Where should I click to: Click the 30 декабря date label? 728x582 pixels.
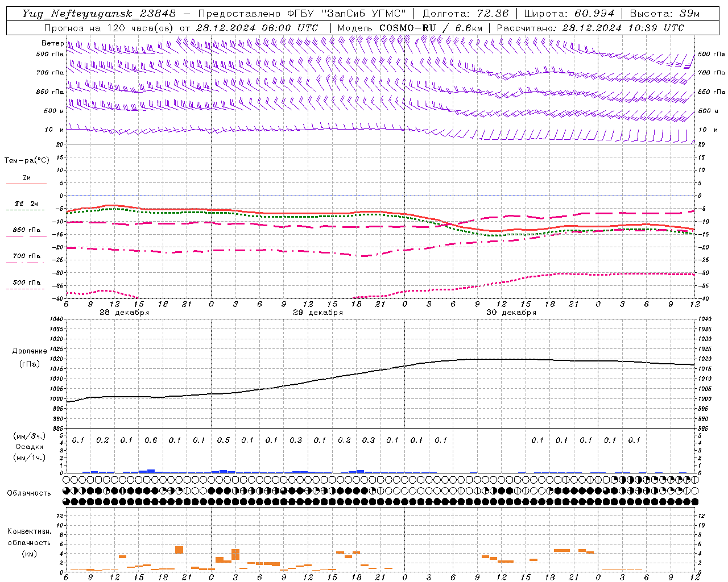[511, 313]
